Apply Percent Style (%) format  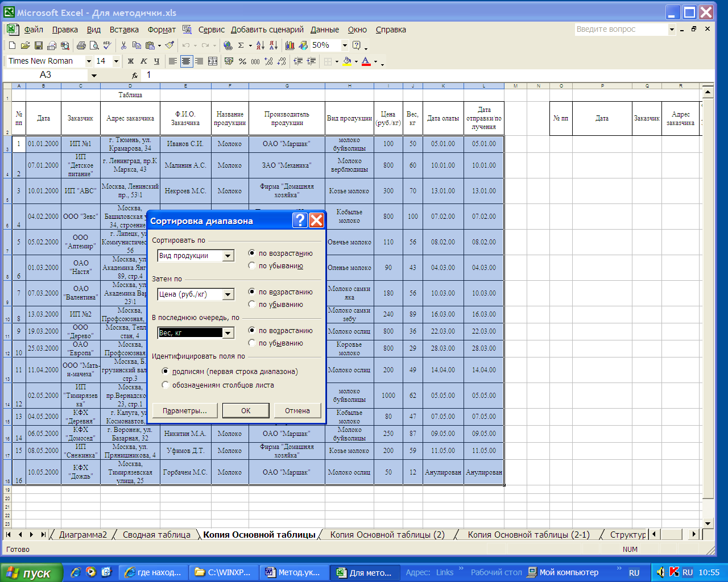[x=242, y=61]
